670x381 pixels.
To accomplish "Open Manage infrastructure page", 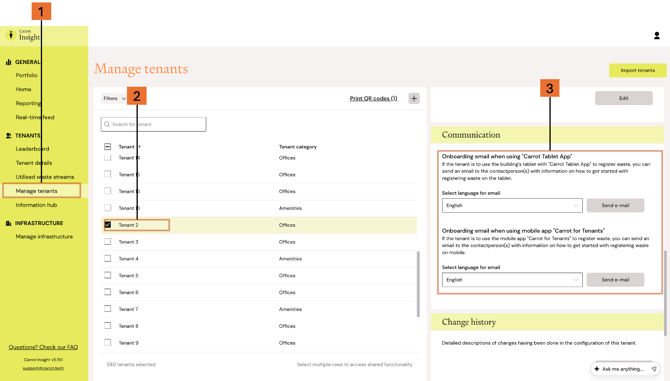I will [44, 237].
